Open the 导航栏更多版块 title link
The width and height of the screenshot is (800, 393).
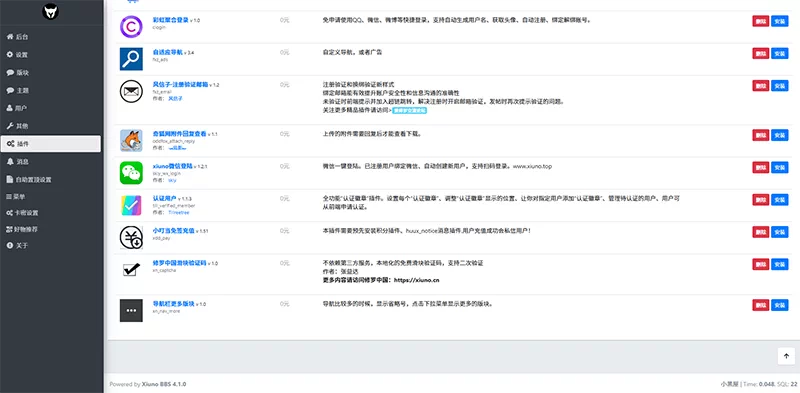(173, 304)
